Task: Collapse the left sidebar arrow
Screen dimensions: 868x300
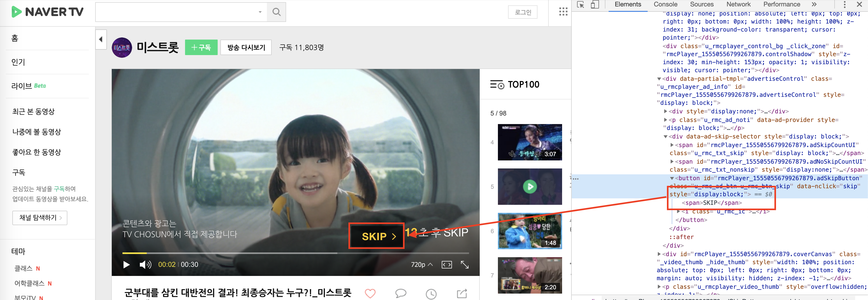Action: [101, 39]
